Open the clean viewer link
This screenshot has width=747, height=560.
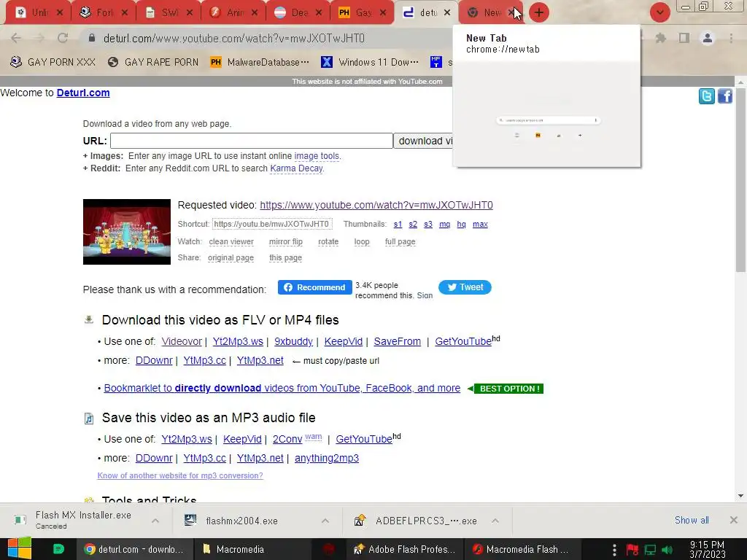(231, 242)
